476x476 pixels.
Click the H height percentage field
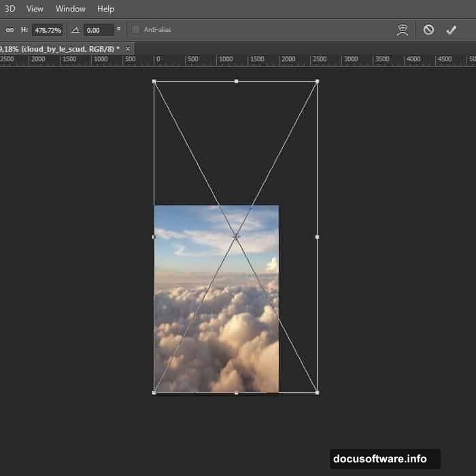pyautogui.click(x=47, y=30)
